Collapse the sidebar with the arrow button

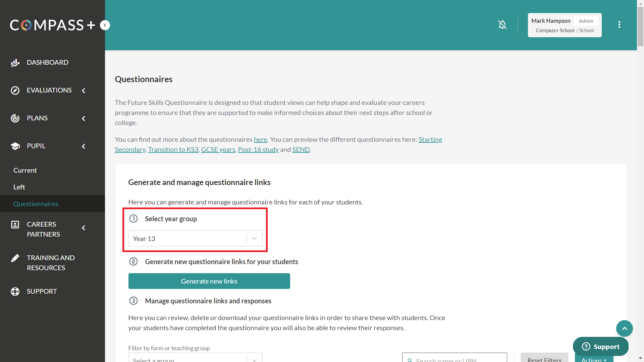(x=105, y=25)
